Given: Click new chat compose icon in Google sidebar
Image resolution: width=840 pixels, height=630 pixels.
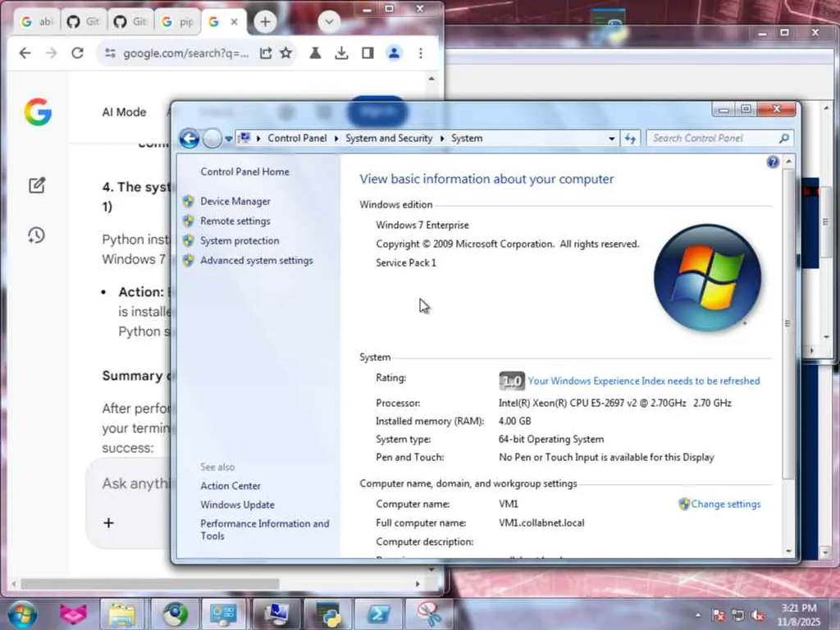Looking at the screenshot, I should (36, 185).
